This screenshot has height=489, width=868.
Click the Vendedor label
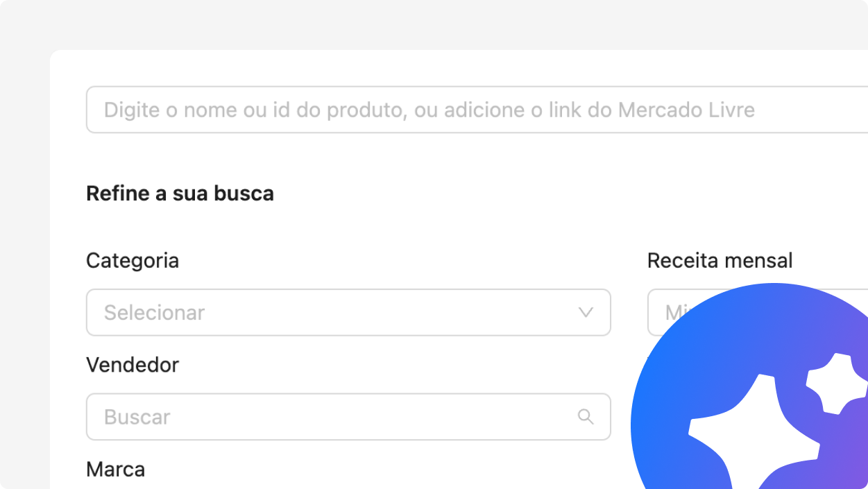133,365
